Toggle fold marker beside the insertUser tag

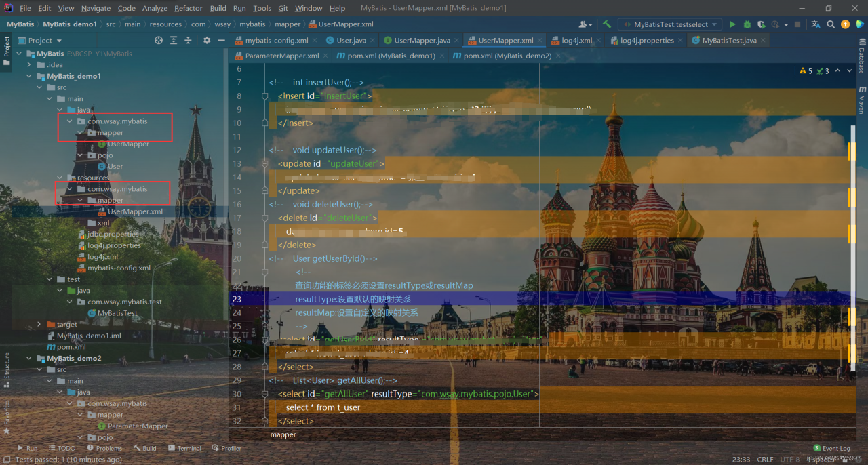click(264, 96)
